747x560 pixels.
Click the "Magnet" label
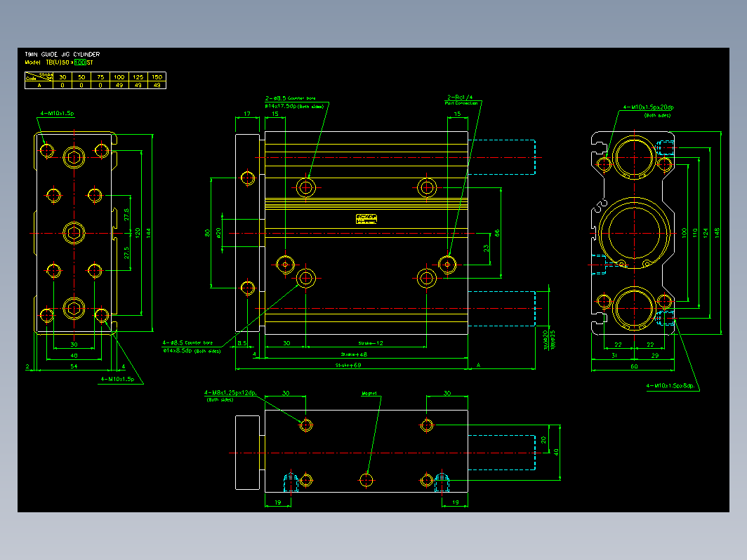(369, 393)
